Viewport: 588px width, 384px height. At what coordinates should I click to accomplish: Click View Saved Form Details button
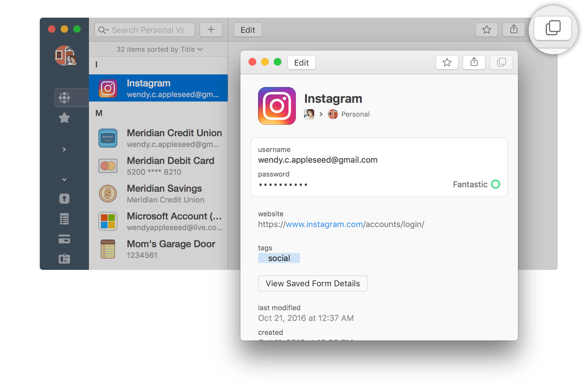pos(313,283)
